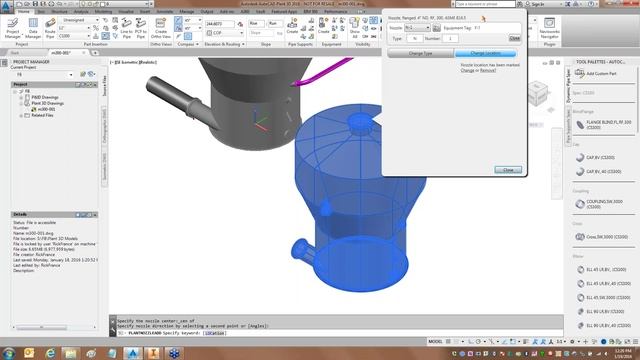Open File Explorer from the taskbar

pos(71,353)
